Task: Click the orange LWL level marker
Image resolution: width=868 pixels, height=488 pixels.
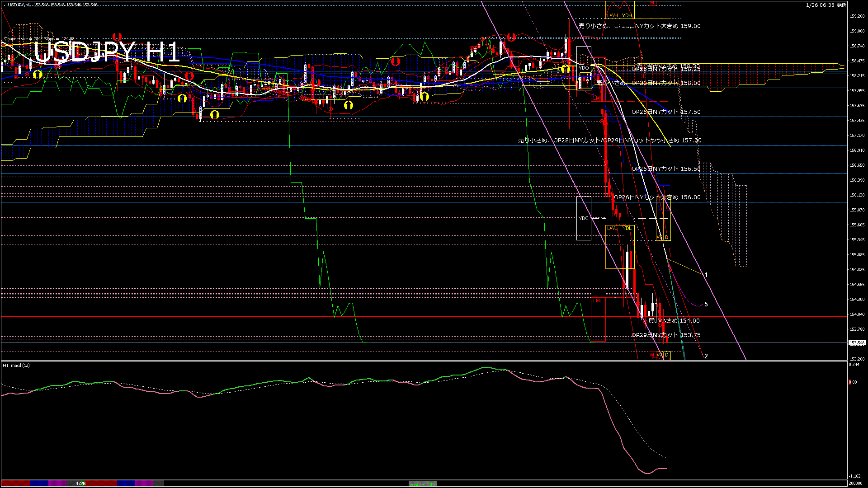Action: pyautogui.click(x=612, y=228)
